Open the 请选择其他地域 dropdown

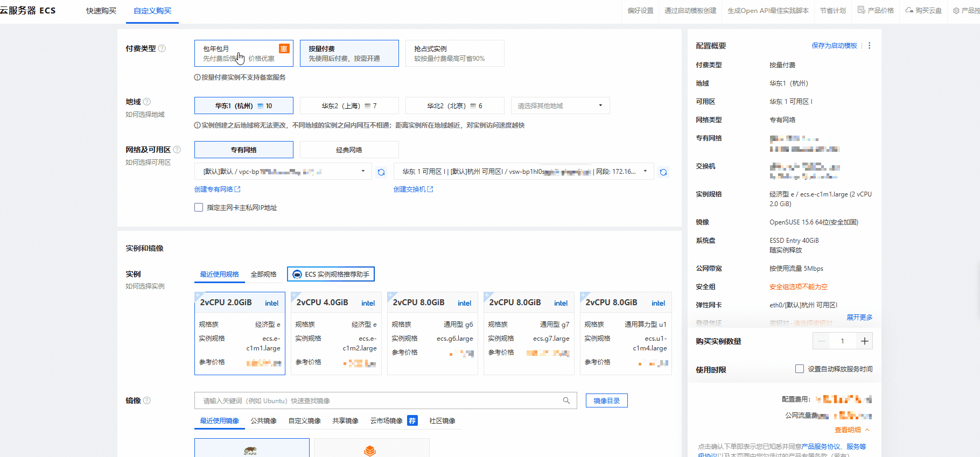pyautogui.click(x=561, y=106)
